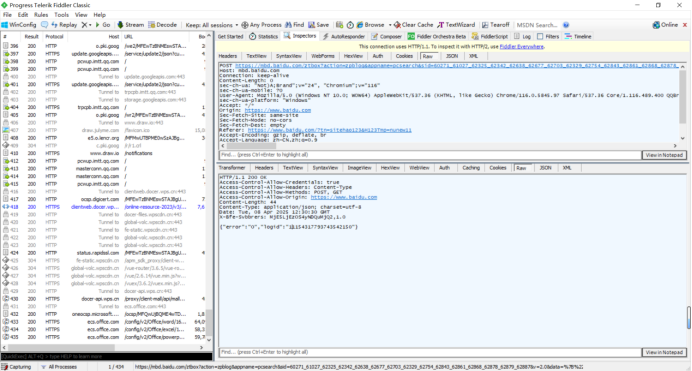
Task: Open the Tools menu
Action: coord(61,15)
